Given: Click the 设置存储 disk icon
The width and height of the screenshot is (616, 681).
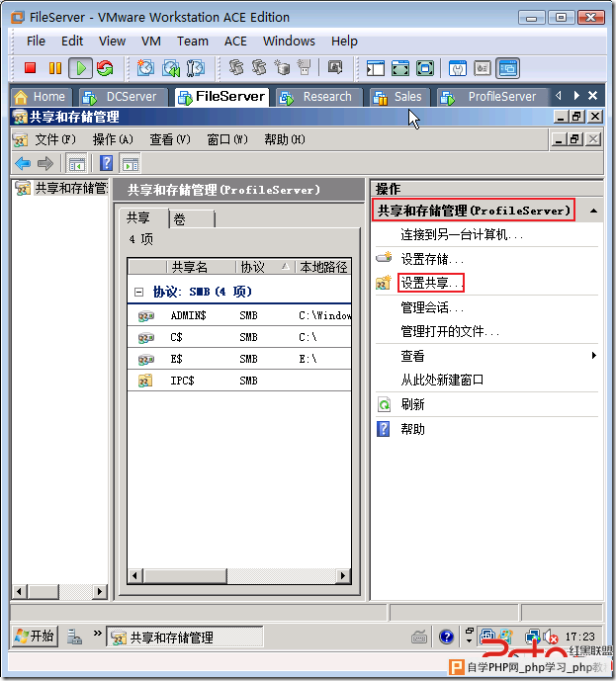Looking at the screenshot, I should [x=384, y=258].
